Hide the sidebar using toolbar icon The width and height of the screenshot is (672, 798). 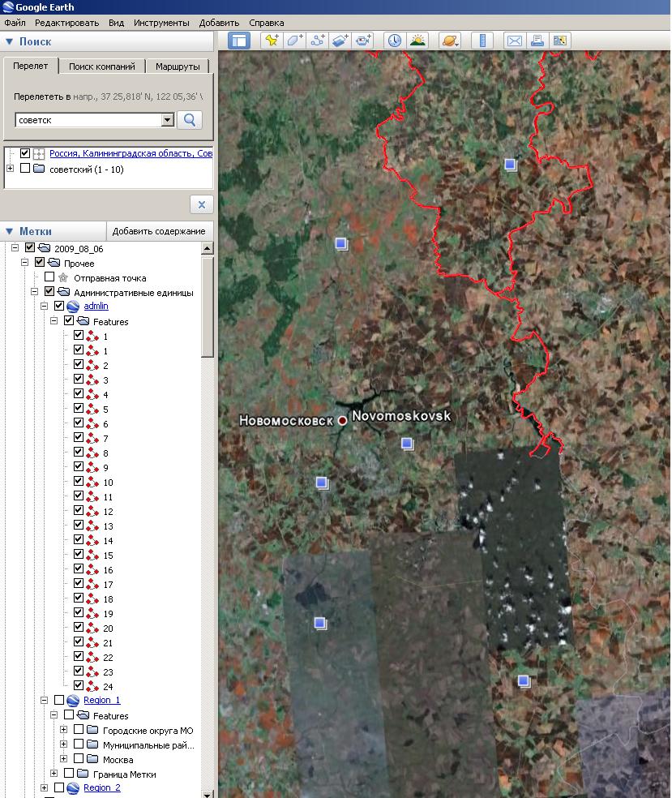(239, 41)
